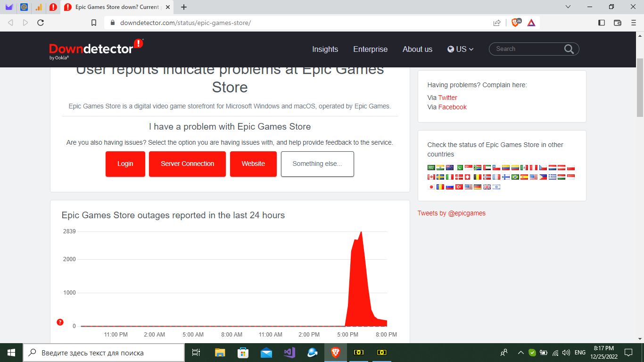Open File Explorer from the taskbar
644x362 pixels.
pos(220,353)
